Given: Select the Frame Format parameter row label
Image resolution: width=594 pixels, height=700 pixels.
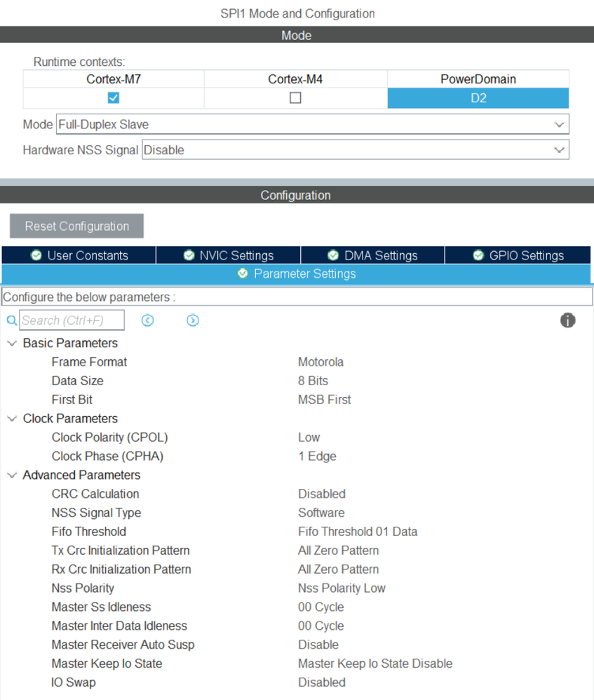Looking at the screenshot, I should click(89, 362).
